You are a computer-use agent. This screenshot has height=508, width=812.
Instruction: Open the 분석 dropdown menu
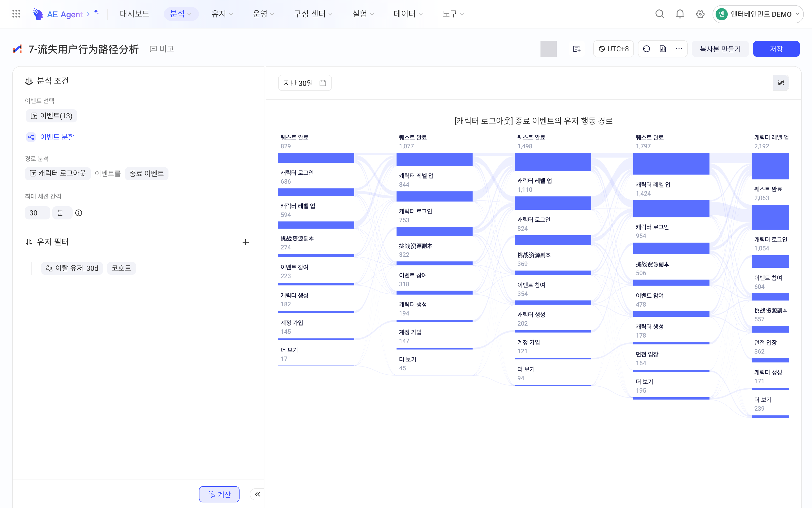point(181,14)
